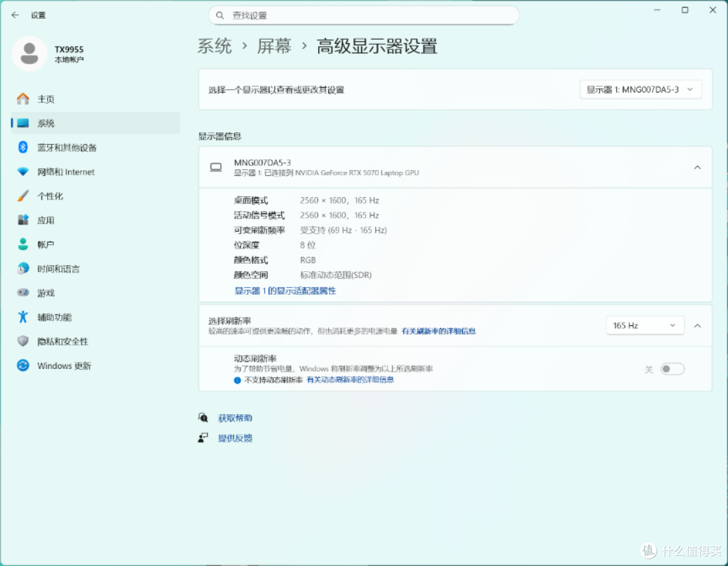
Task: Open 有关刷新率的详细信息 link
Action: [439, 331]
